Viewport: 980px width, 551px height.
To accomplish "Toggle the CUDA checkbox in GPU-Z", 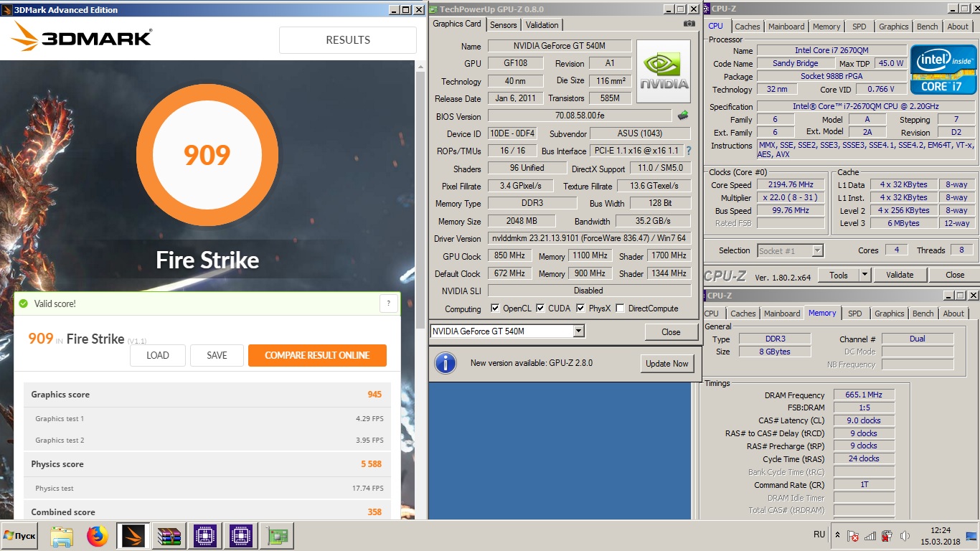I will coord(540,309).
